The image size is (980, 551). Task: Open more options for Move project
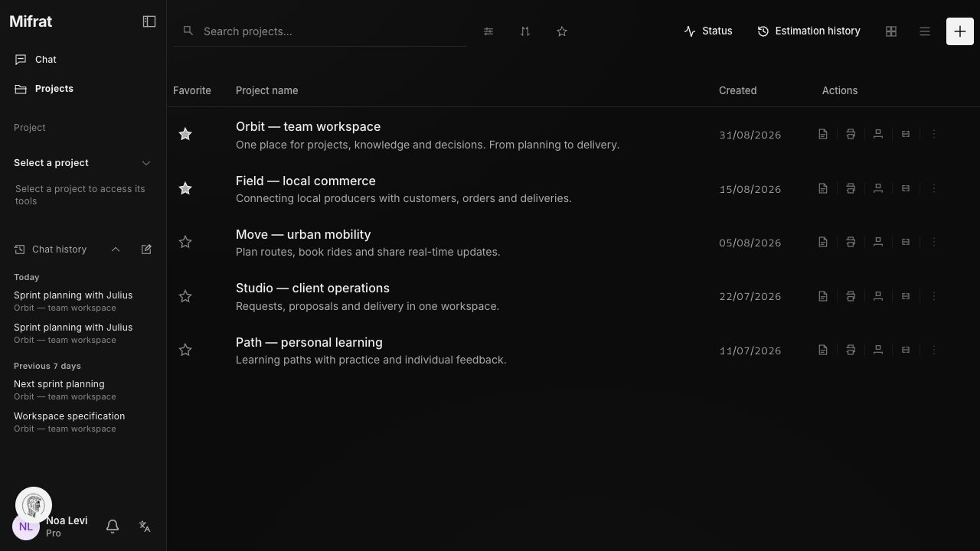click(x=933, y=243)
